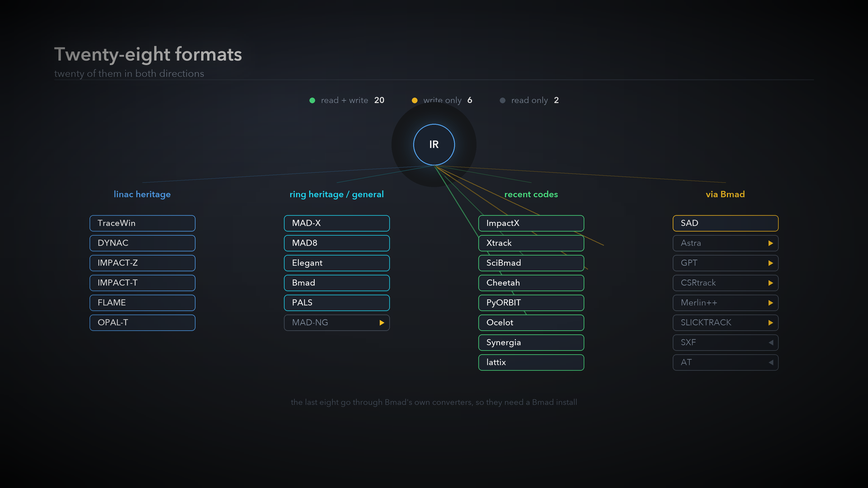Click the Merlin++ label text

tap(699, 303)
